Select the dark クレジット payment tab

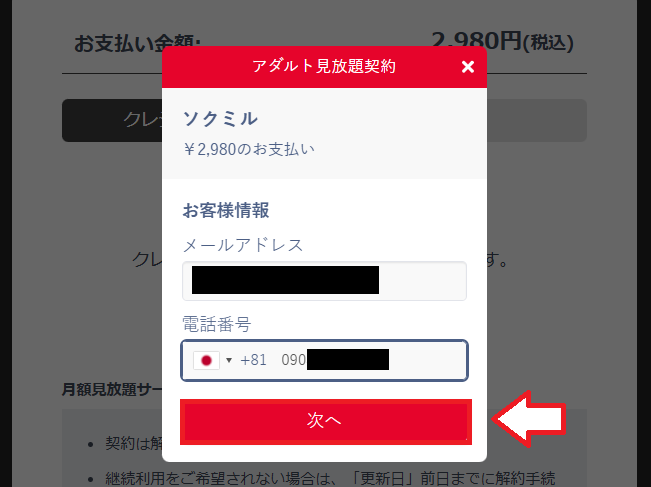(112, 120)
